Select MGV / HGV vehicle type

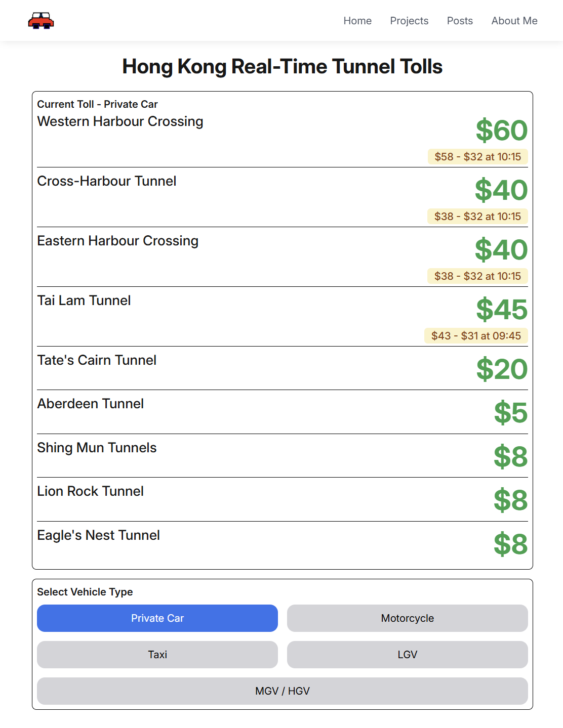pyautogui.click(x=282, y=691)
